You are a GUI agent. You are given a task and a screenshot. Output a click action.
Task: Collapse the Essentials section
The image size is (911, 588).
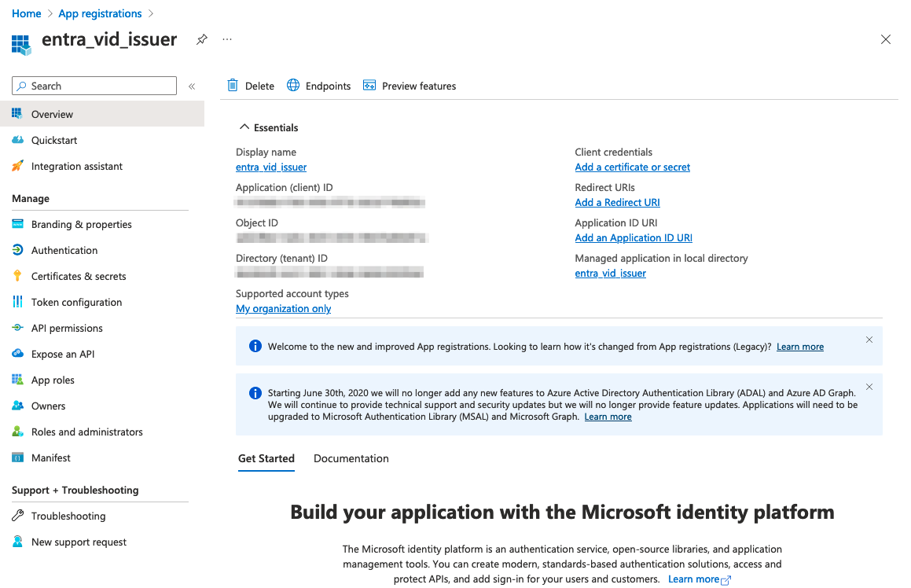pos(244,127)
